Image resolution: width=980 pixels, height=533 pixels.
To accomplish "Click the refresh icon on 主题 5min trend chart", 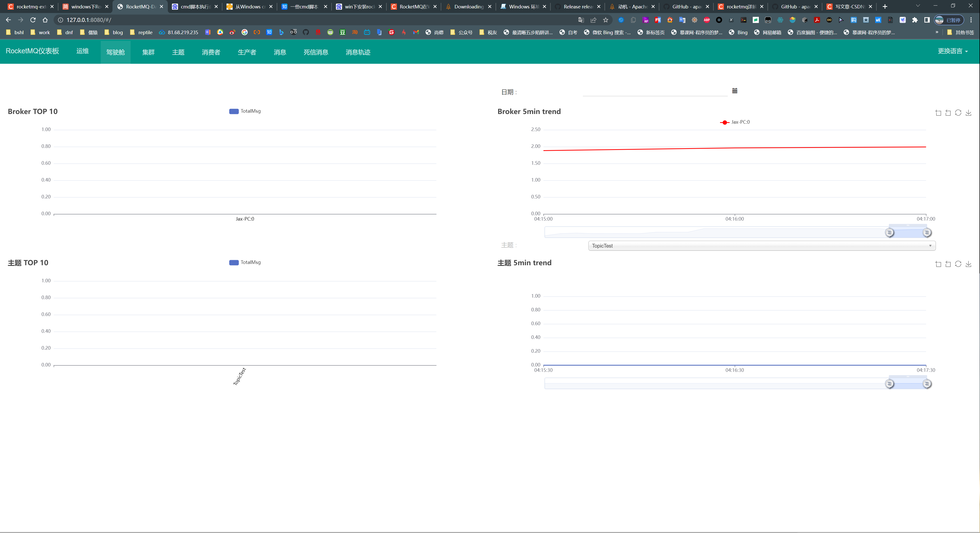I will [958, 264].
